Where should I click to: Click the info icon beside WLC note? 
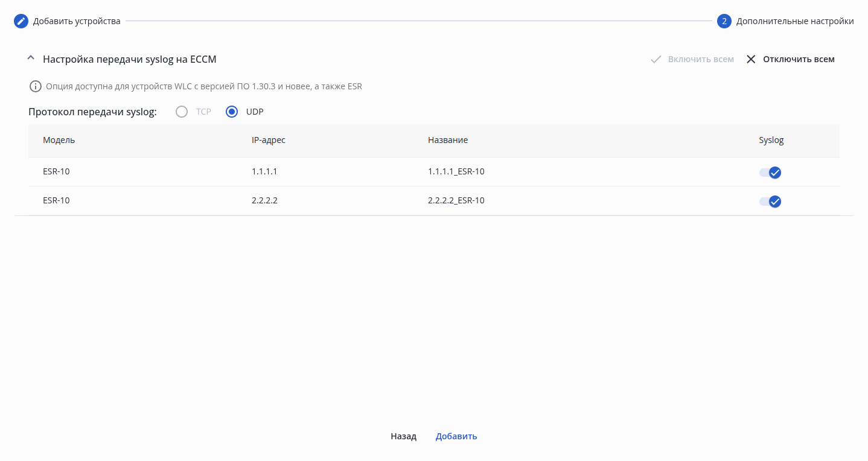click(36, 86)
